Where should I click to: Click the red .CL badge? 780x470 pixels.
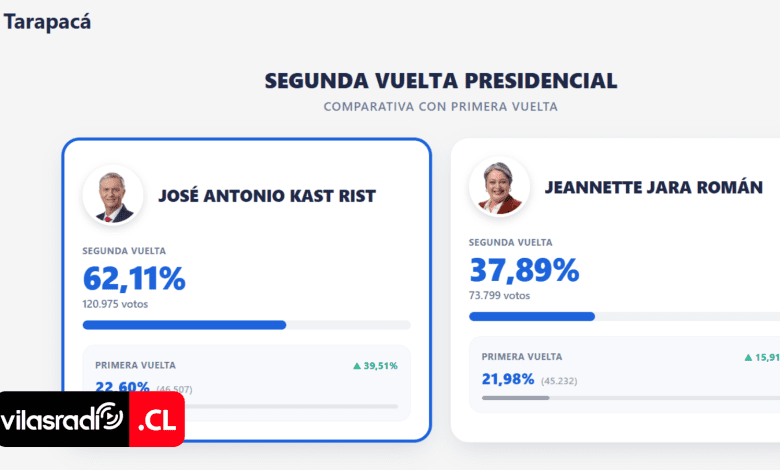(157, 419)
